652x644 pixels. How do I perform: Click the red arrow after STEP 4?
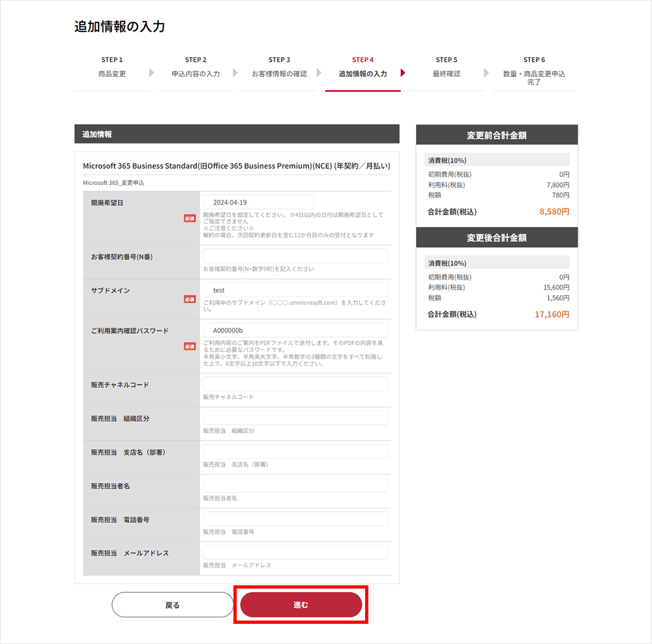tap(402, 73)
